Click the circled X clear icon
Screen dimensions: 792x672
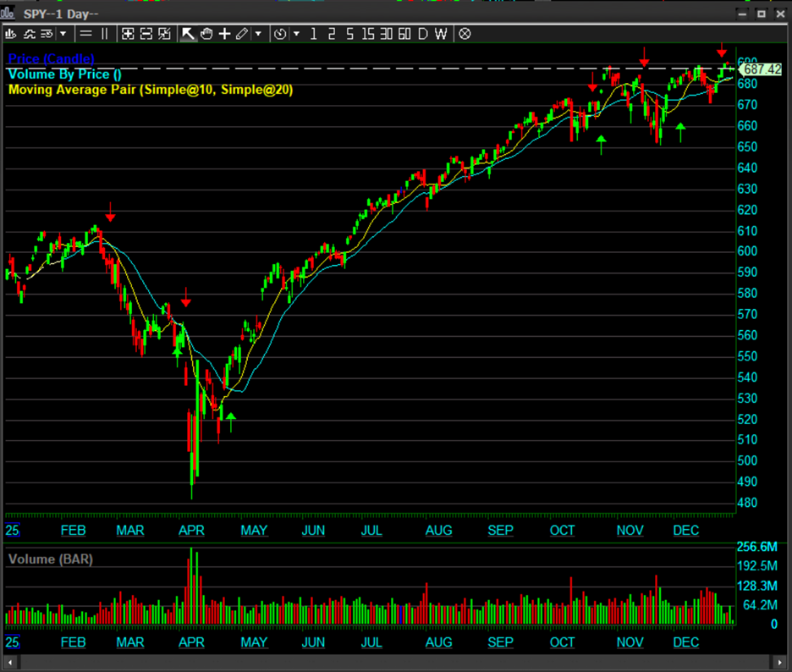(x=465, y=34)
